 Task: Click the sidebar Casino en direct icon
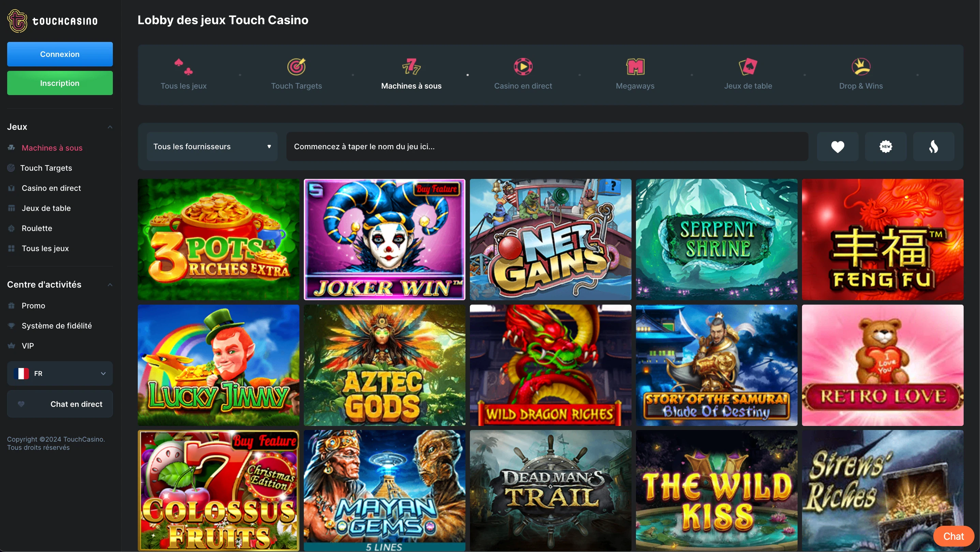11,188
